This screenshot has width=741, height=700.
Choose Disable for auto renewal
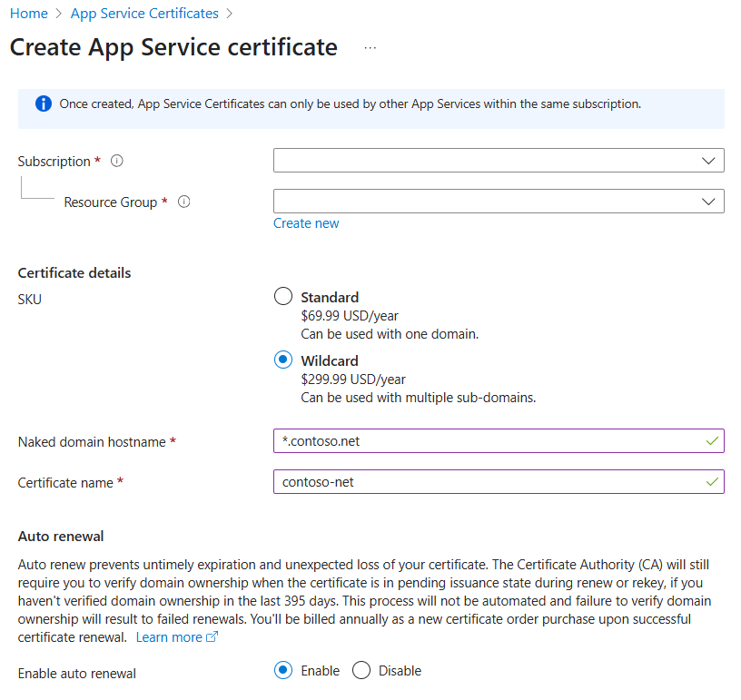(361, 671)
